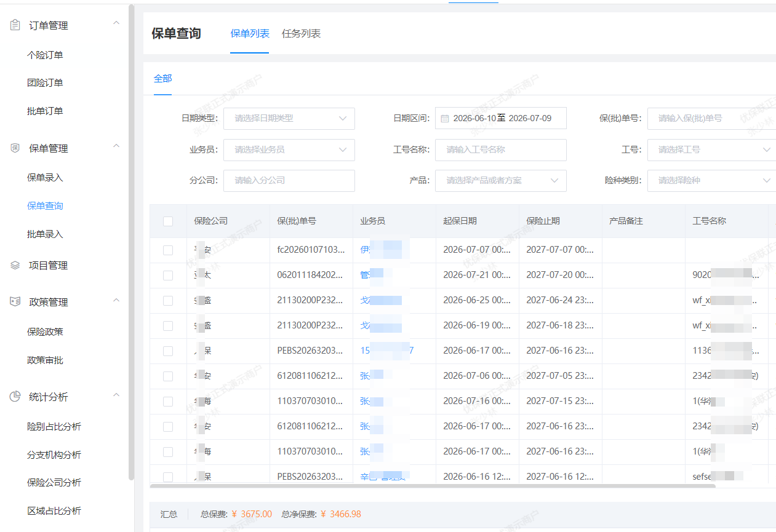
Task: Open the 工号 dropdown
Action: click(x=711, y=149)
